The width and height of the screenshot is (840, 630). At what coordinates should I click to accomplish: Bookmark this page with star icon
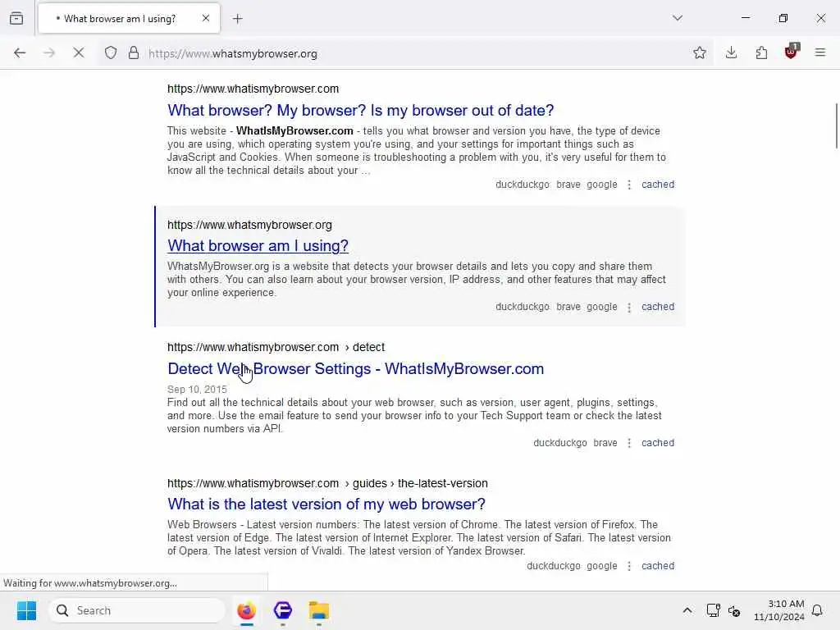pos(700,52)
